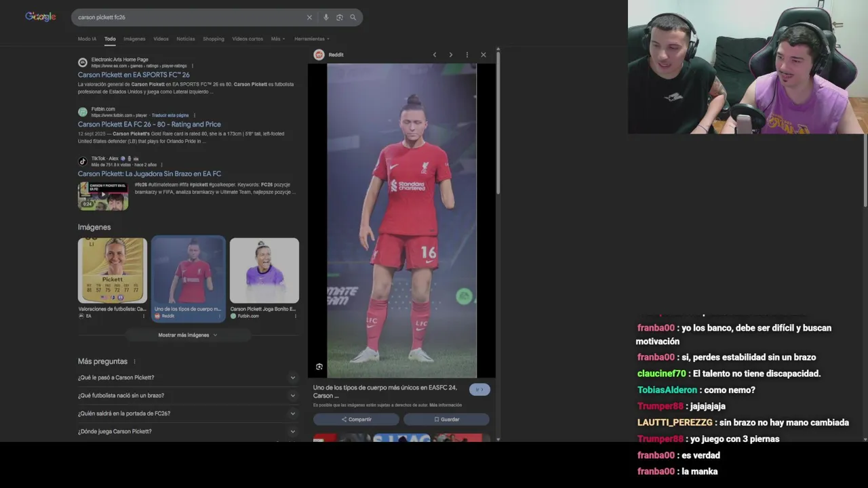
Task: Open three-dot menu under the EA image card
Action: tap(143, 316)
